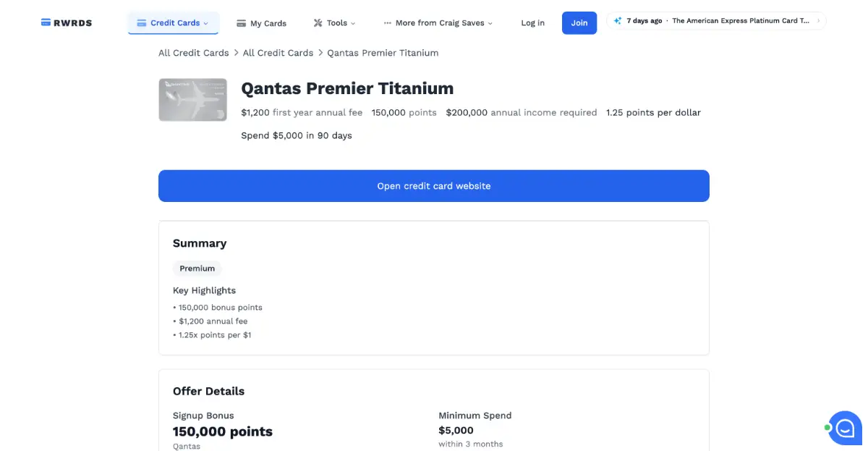Open the American Express Platinum news item
Image resolution: width=868 pixels, height=451 pixels.
tap(740, 21)
